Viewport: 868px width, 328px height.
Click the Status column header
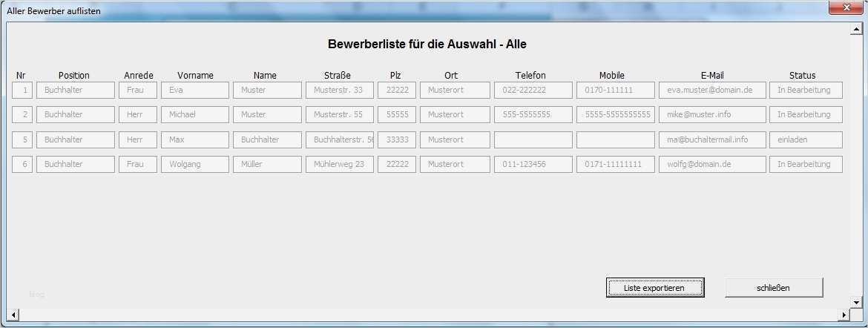(802, 76)
